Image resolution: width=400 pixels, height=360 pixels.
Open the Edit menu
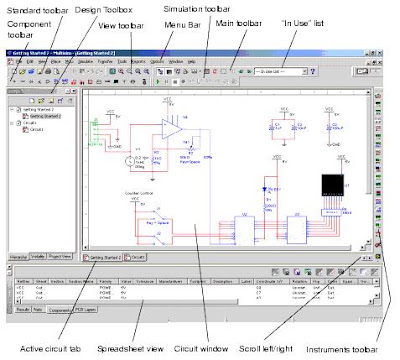coord(30,62)
